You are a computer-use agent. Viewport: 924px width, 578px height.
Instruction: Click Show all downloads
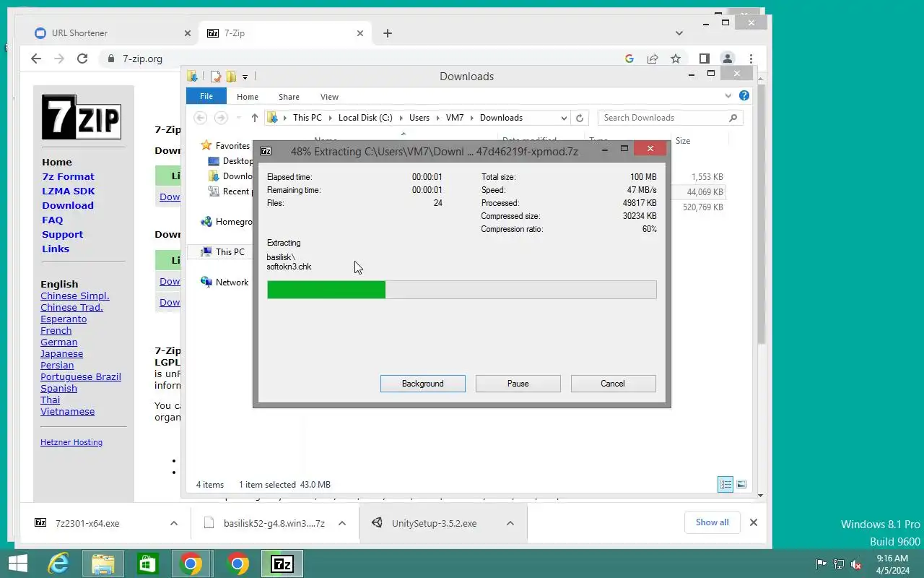[x=712, y=522]
